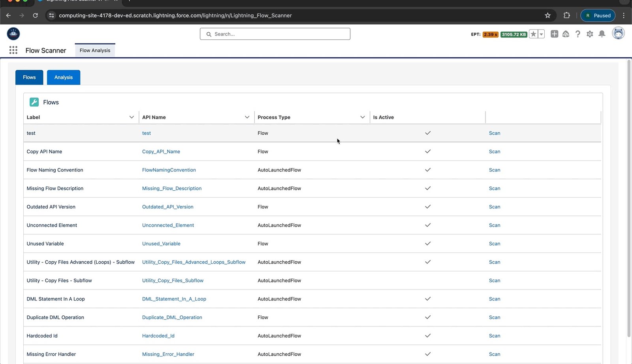Open the Duplicate_DML_Operation link

pos(172,317)
